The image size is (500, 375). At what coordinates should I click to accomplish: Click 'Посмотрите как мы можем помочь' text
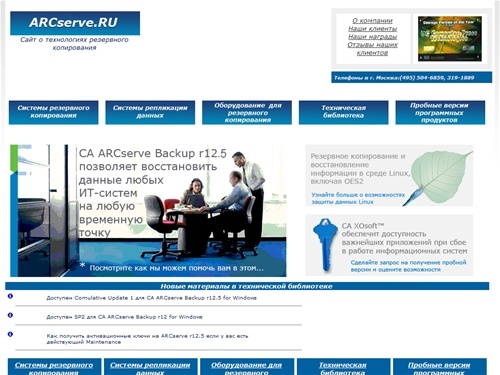coord(176,268)
